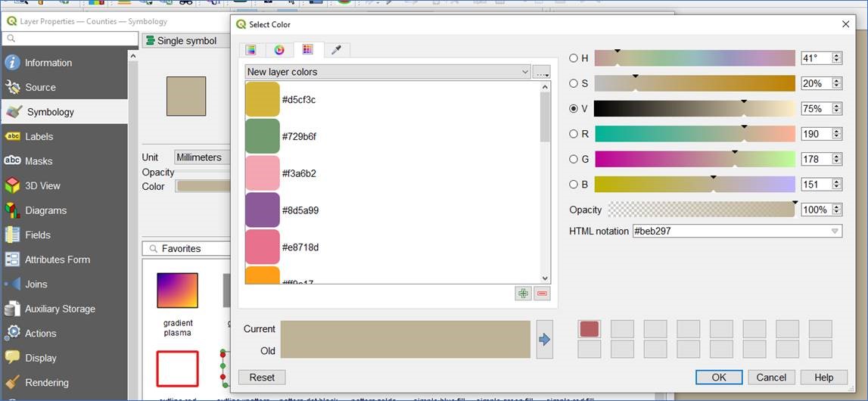This screenshot has height=401, width=868.
Task: Switch to the color swatches tab
Action: point(308,49)
